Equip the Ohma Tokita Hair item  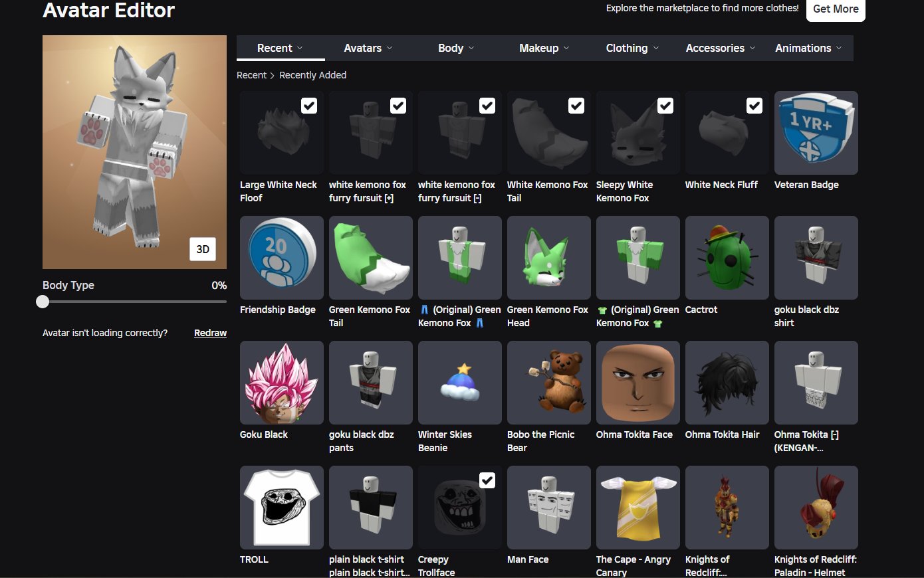[x=727, y=383]
